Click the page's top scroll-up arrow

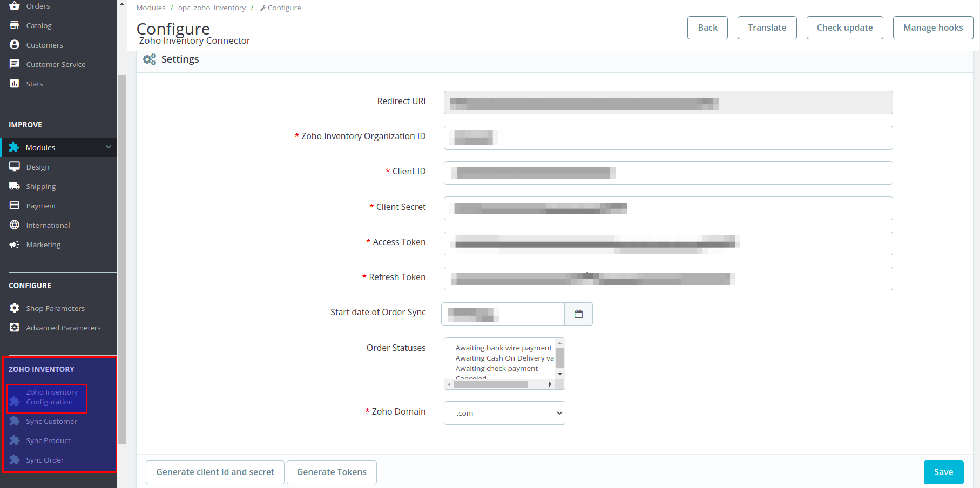pos(121,4)
